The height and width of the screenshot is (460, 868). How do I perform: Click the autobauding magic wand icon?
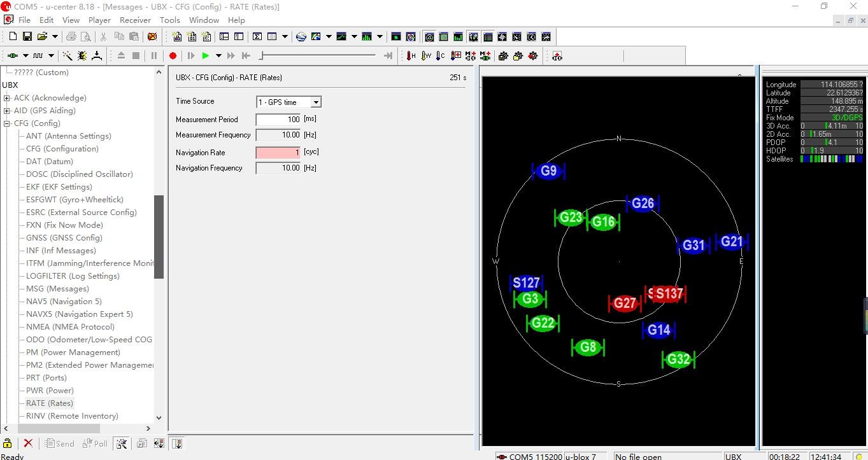67,56
